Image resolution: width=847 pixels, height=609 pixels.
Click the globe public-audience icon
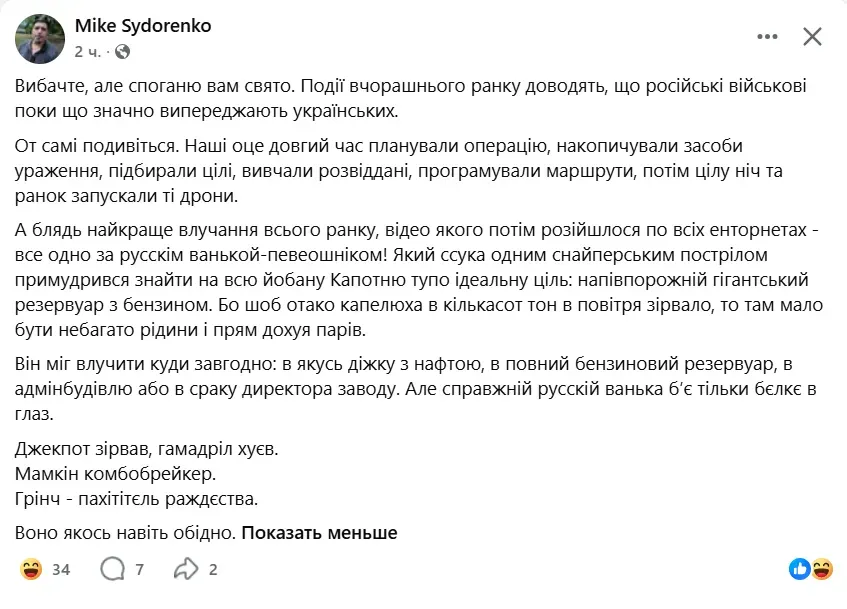coord(123,51)
